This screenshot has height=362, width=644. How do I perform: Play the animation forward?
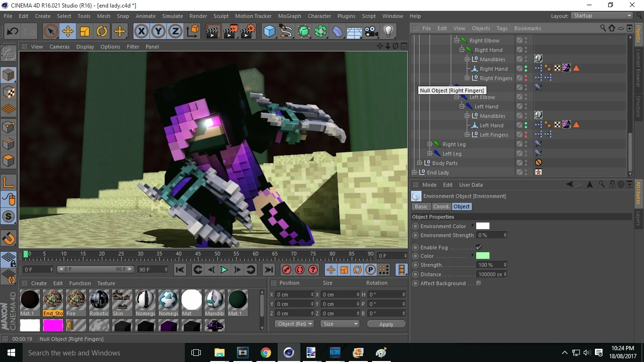coord(224,270)
